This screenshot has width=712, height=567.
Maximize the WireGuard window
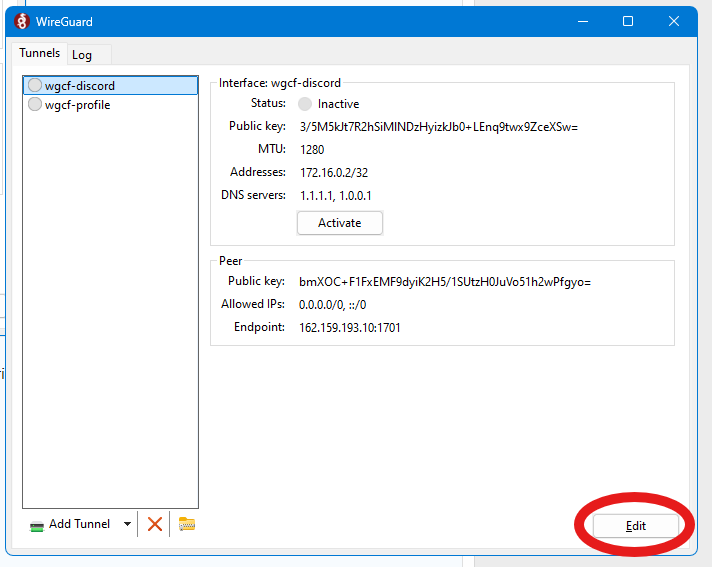pyautogui.click(x=628, y=21)
